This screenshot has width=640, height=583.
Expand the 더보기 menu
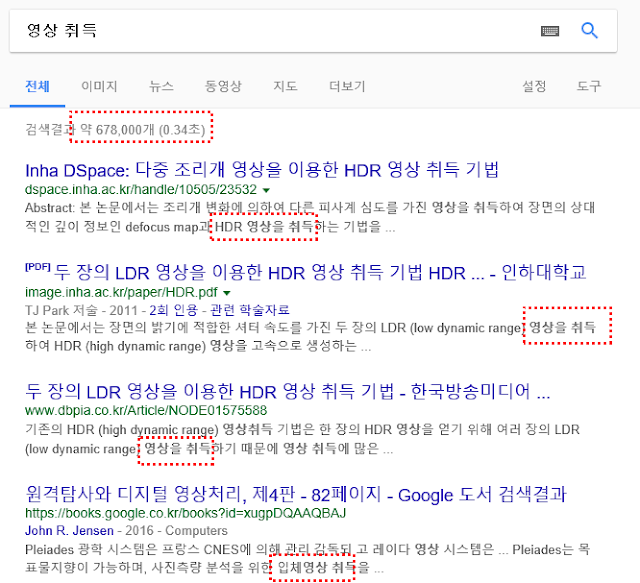tap(347, 86)
